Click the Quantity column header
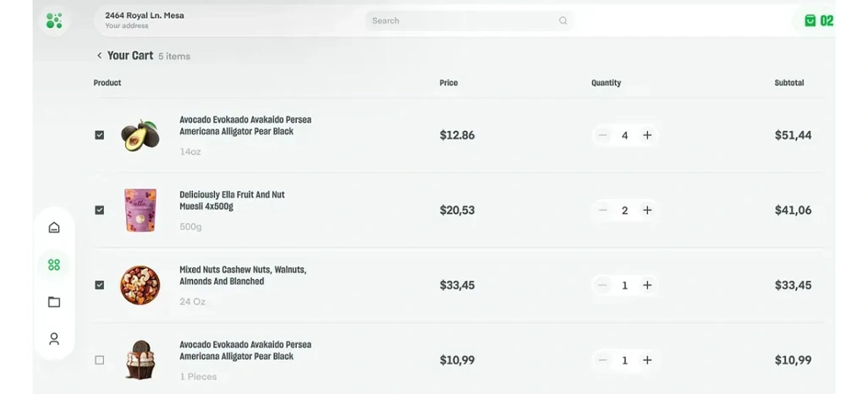Image resolution: width=868 pixels, height=394 pixels. pyautogui.click(x=606, y=83)
